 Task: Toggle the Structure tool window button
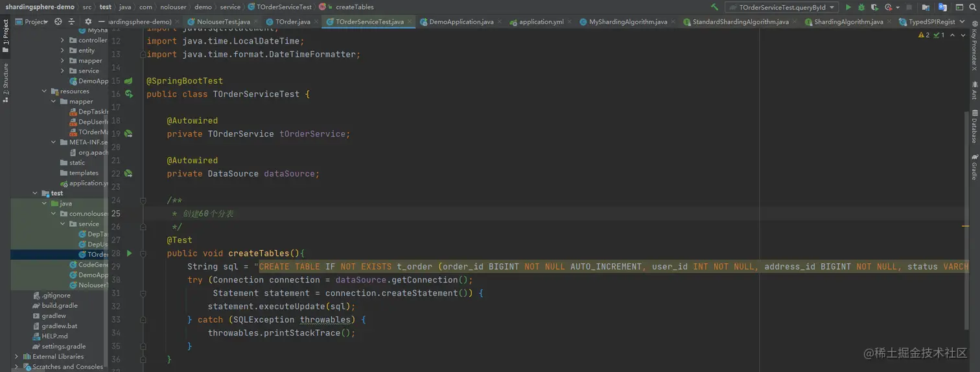click(x=5, y=83)
